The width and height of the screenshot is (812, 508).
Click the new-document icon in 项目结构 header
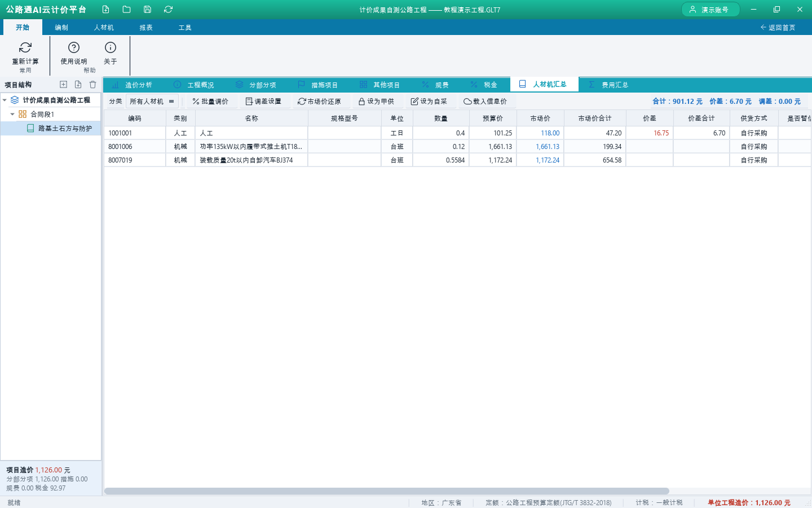pos(78,85)
